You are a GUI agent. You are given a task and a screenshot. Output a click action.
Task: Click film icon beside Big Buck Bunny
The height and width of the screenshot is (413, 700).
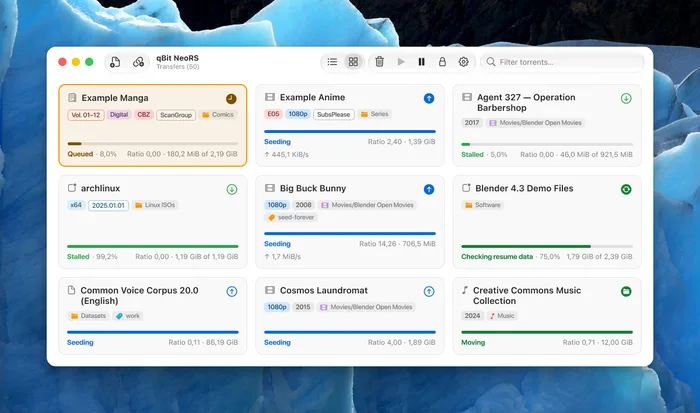click(270, 188)
